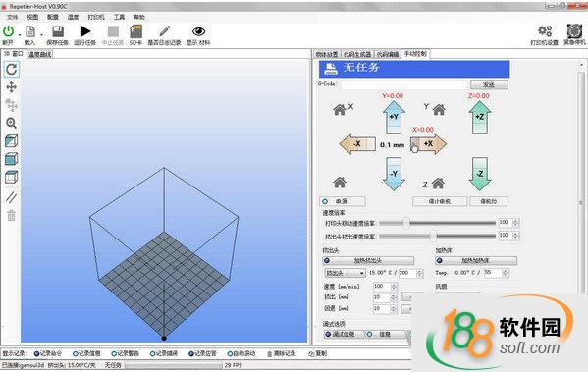Click the home X house icon
Screen dimensions: 588x372
tap(340, 110)
